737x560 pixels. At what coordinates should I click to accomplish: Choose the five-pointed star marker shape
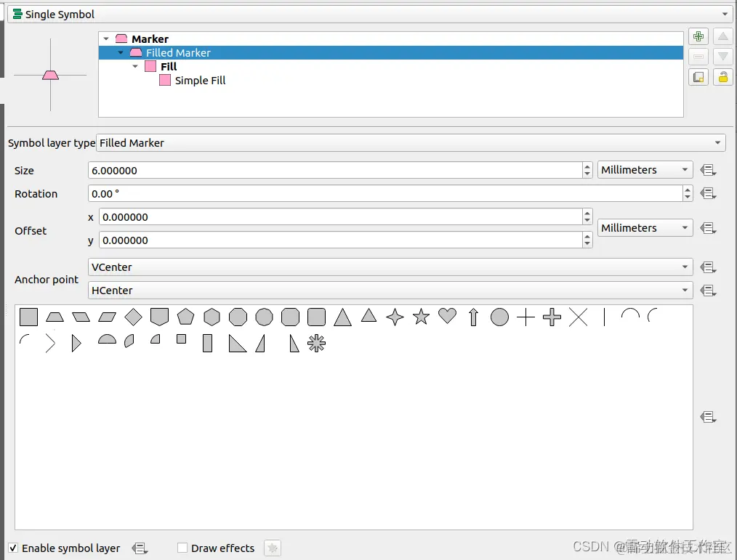[x=421, y=317]
